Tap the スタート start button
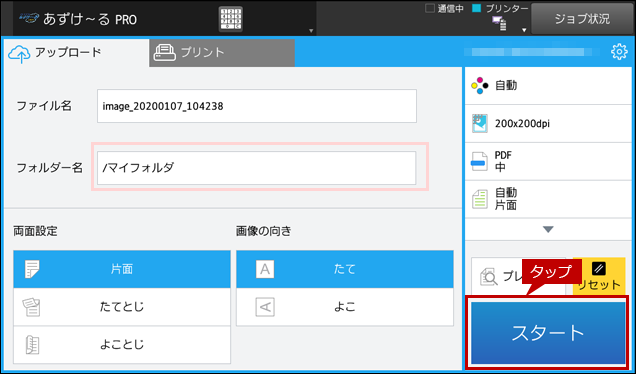 548,333
